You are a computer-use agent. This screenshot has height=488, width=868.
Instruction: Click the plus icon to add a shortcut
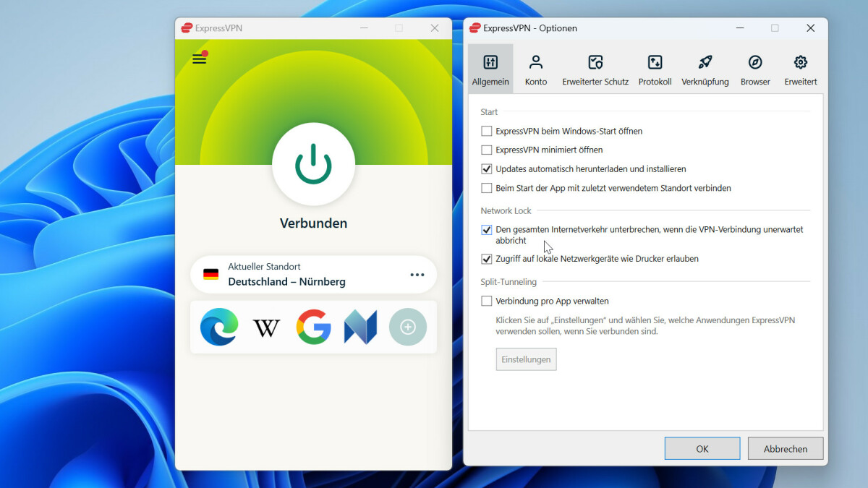(408, 327)
